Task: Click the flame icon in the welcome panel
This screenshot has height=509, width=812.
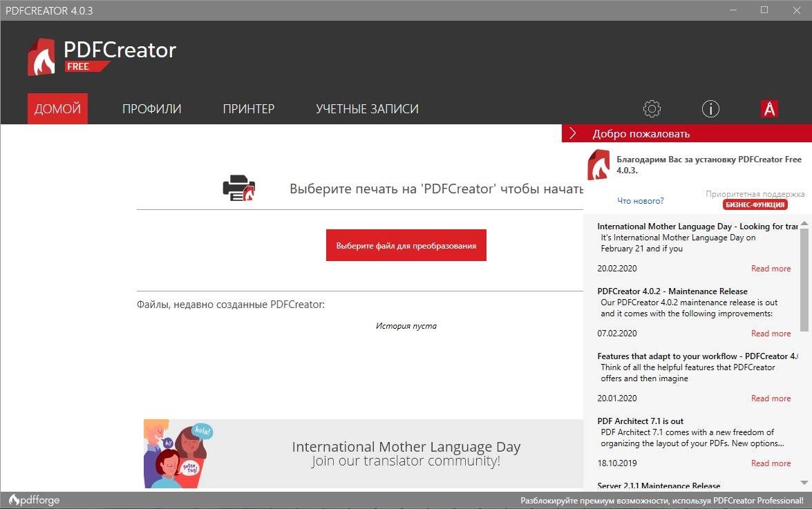Action: pos(598,164)
